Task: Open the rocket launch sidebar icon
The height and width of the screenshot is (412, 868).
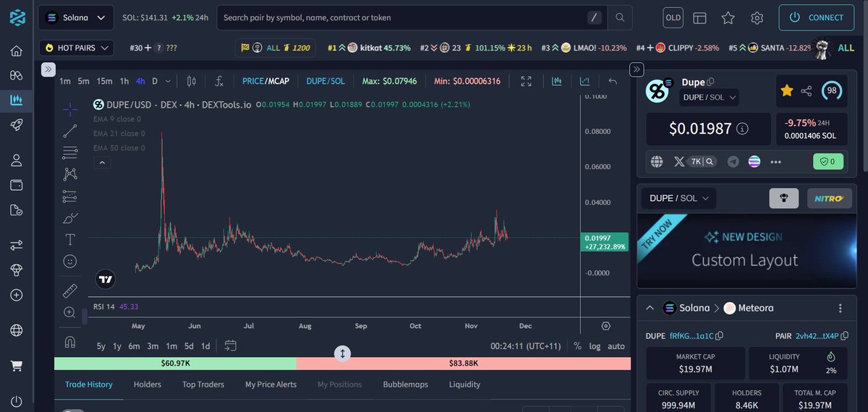Action: point(16,124)
